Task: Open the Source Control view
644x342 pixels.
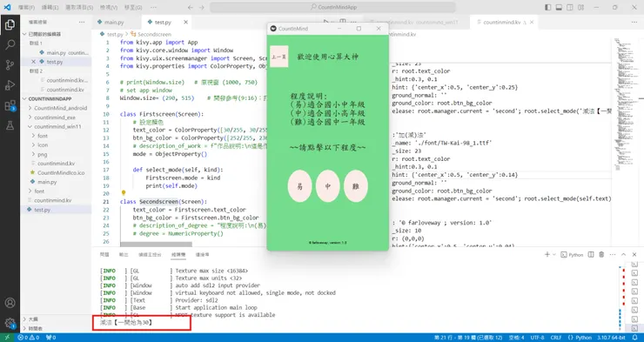Action: [10, 65]
